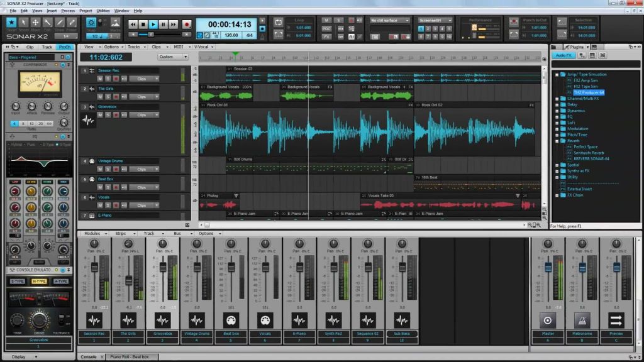
Task: Click the Record button on the transport bar
Action: coord(187,24)
